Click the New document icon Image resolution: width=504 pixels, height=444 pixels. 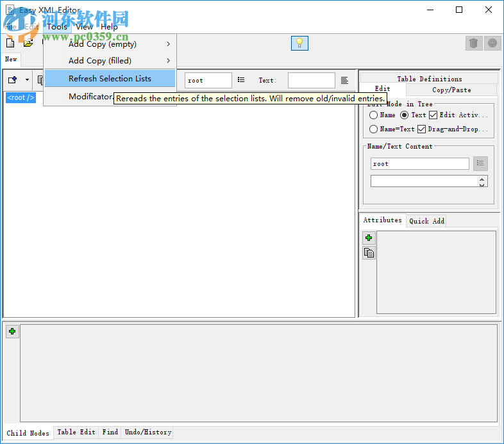(10, 43)
